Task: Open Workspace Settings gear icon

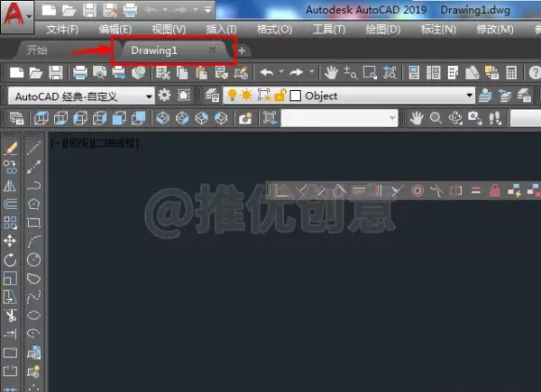Action: (x=164, y=95)
